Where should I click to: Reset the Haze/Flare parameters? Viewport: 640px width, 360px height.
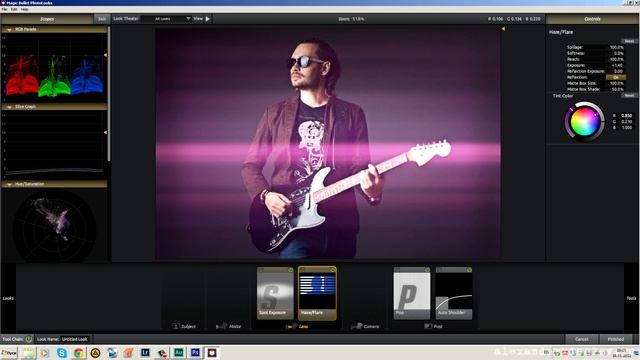629,41
